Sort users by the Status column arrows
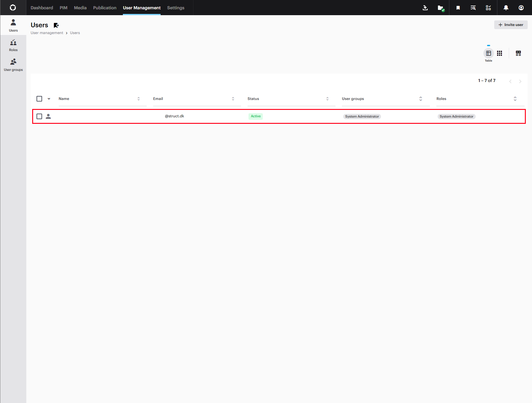Screen dimensions: 532x403 [x=327, y=99]
